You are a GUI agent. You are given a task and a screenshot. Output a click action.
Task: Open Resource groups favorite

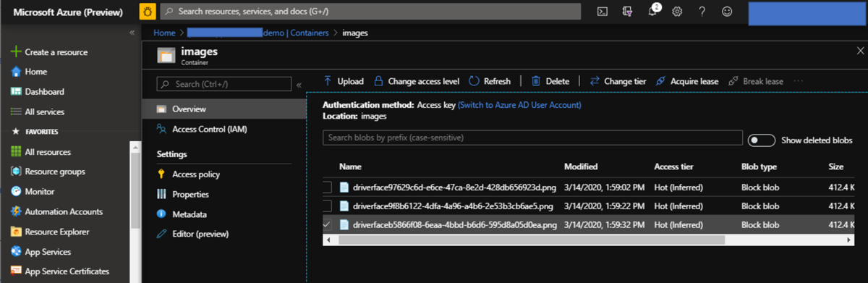tap(48, 172)
